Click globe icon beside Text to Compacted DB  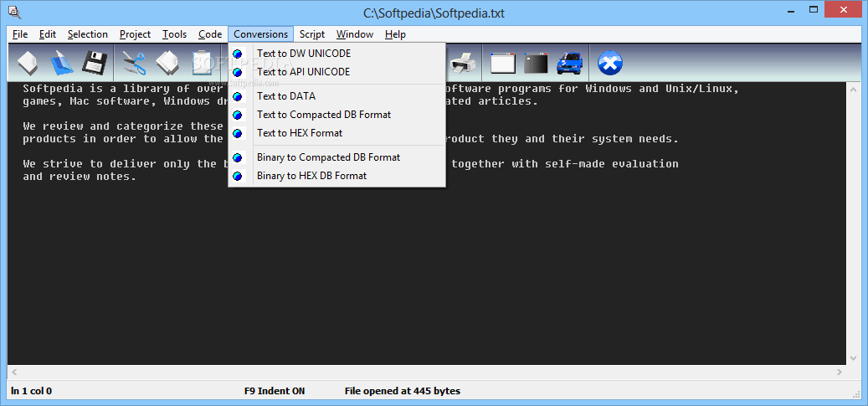pos(238,115)
